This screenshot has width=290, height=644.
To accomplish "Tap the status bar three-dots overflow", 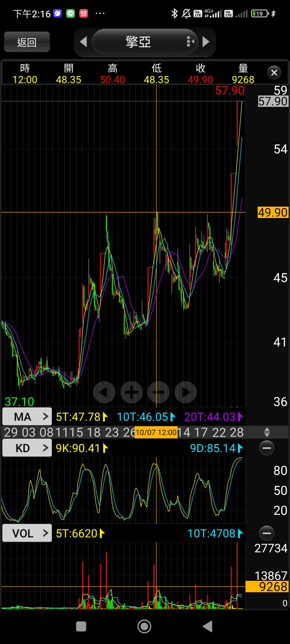I will pyautogui.click(x=100, y=14).
